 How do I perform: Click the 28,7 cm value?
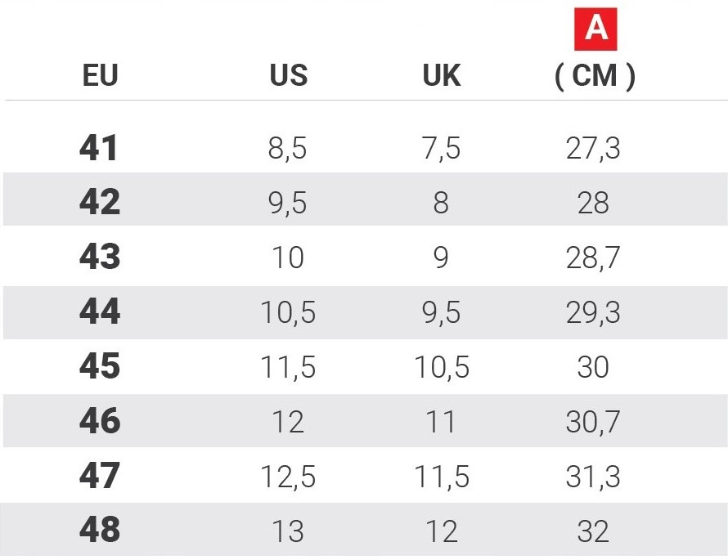coord(593,258)
